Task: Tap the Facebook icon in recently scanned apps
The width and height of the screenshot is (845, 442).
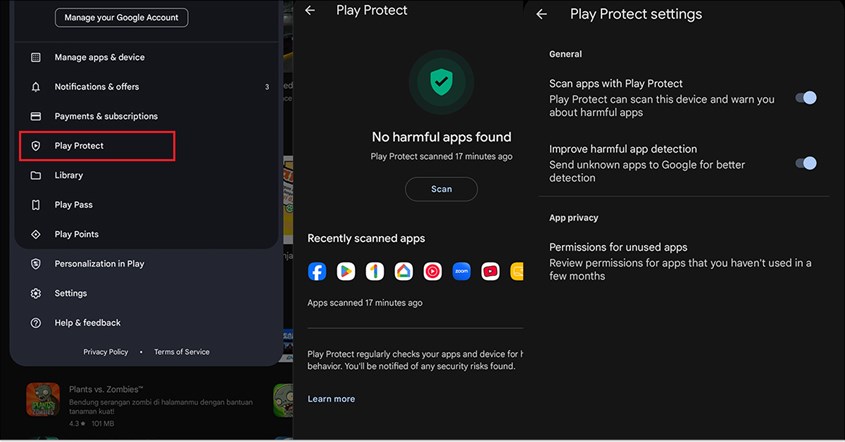Action: click(317, 272)
